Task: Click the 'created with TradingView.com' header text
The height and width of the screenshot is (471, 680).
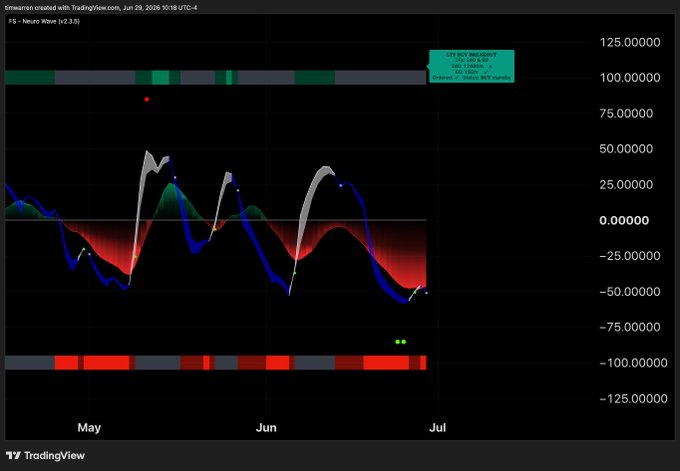Action: click(x=75, y=7)
